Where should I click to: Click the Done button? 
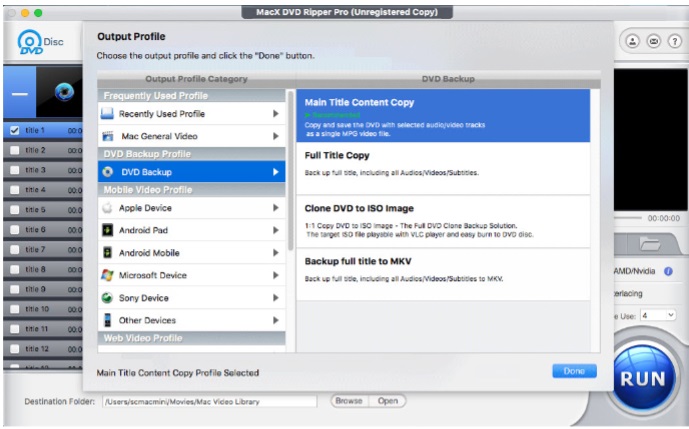coord(574,371)
